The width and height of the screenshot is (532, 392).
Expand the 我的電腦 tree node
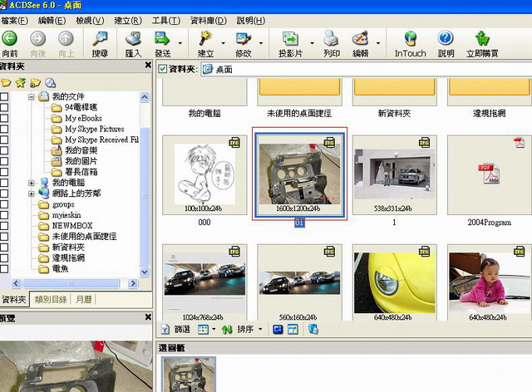click(32, 183)
